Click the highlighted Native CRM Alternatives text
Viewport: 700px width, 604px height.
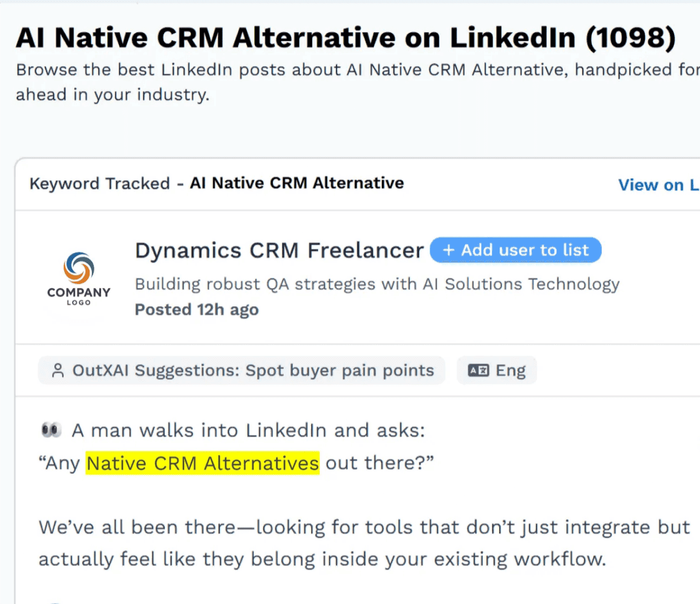203,463
